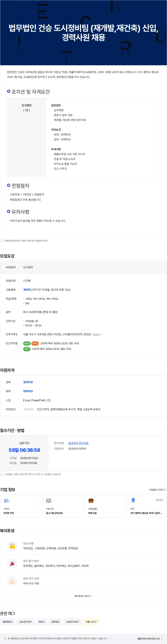Click the 휴무·휴가·행사 party icon
The height and width of the screenshot is (644, 167).
(x=12, y=563)
